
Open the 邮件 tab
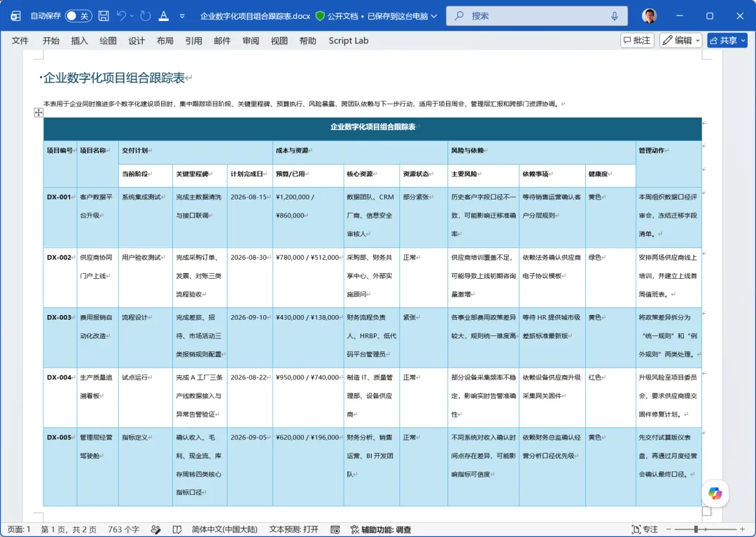tap(223, 41)
